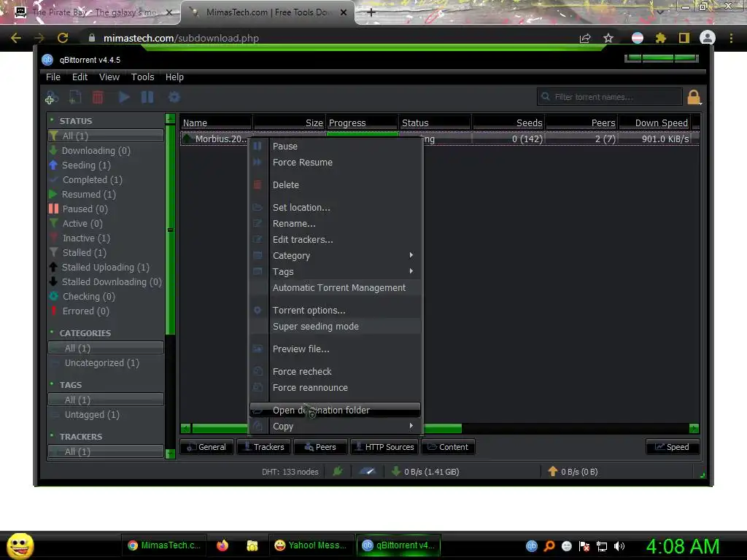The width and height of the screenshot is (747, 560).
Task: Open the Tools menu
Action: point(142,77)
